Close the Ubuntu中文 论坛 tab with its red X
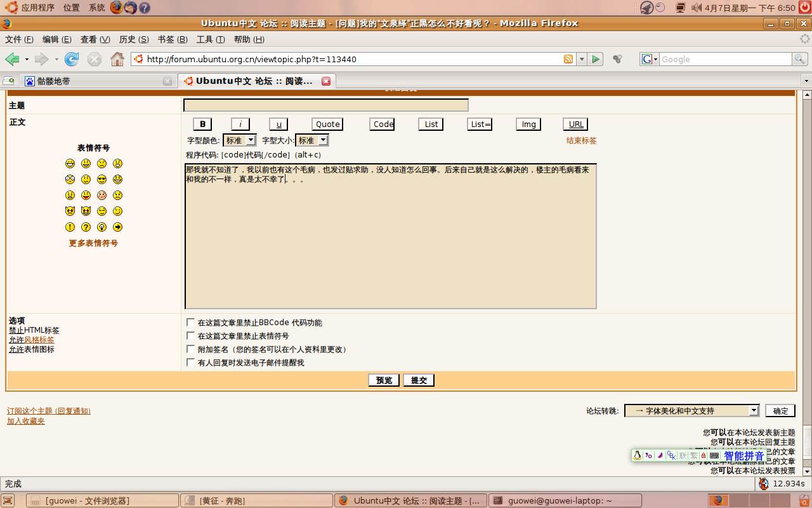The height and width of the screenshot is (508, 812). coord(326,81)
